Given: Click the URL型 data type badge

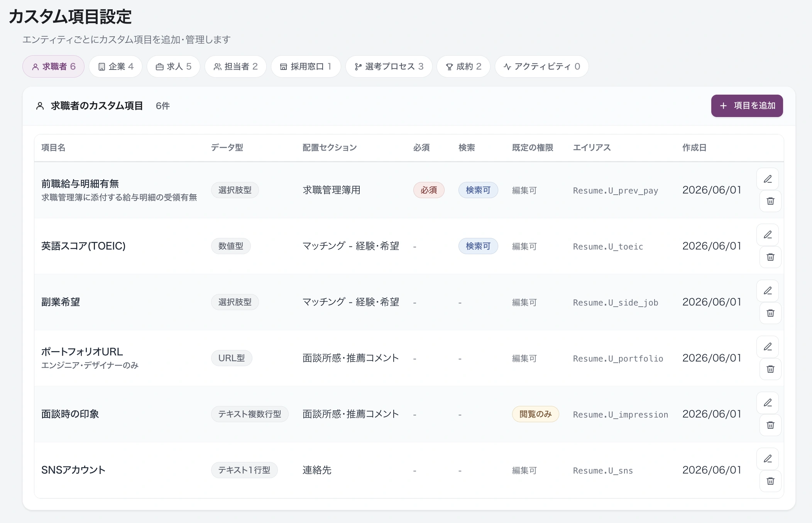Looking at the screenshot, I should coord(232,358).
